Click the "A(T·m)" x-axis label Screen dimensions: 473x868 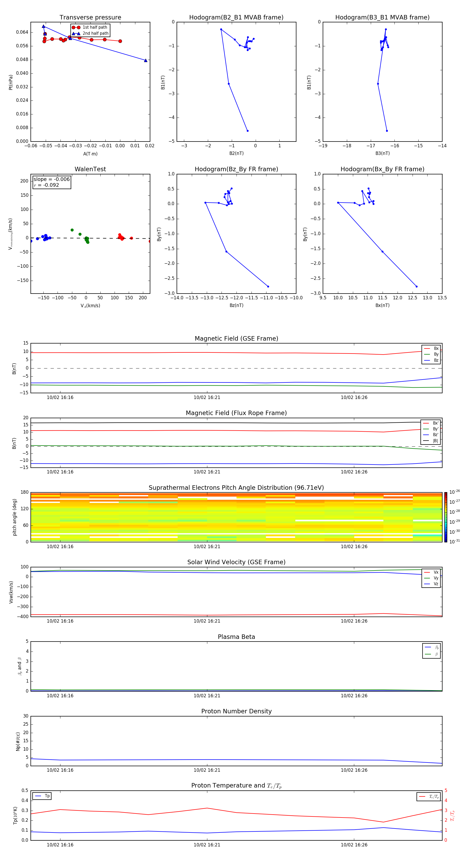point(90,154)
